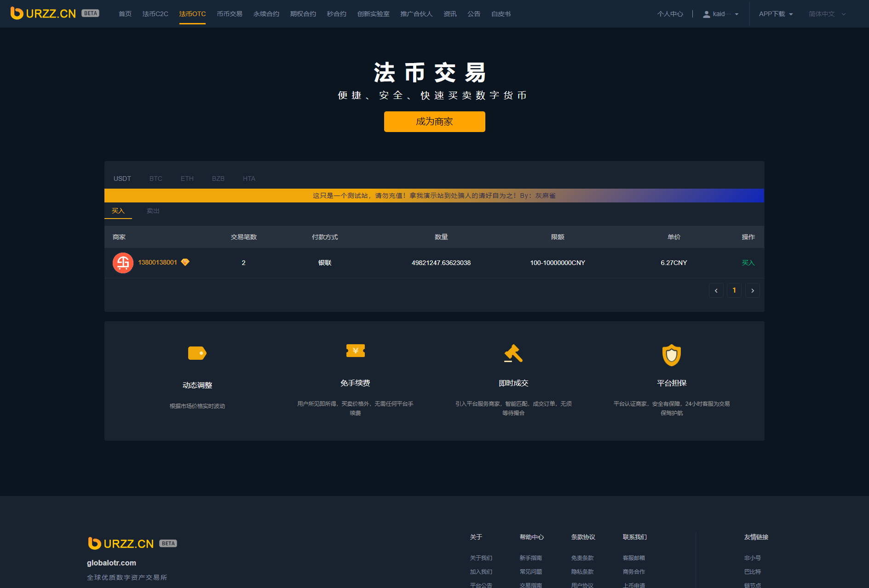The width and height of the screenshot is (869, 588).
Task: Open the 简体中文 language selector
Action: (x=827, y=14)
